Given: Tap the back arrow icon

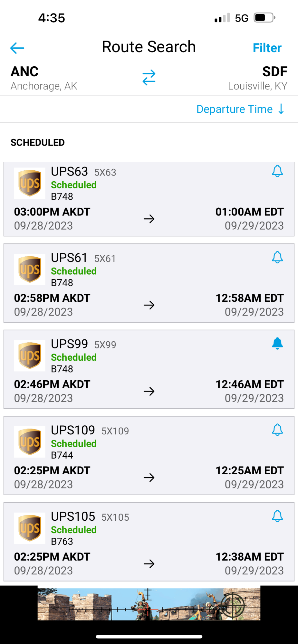Looking at the screenshot, I should tap(17, 48).
